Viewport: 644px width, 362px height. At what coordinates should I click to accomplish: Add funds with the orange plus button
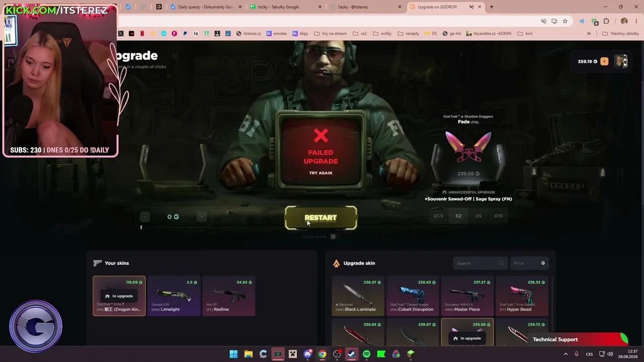[x=604, y=61]
